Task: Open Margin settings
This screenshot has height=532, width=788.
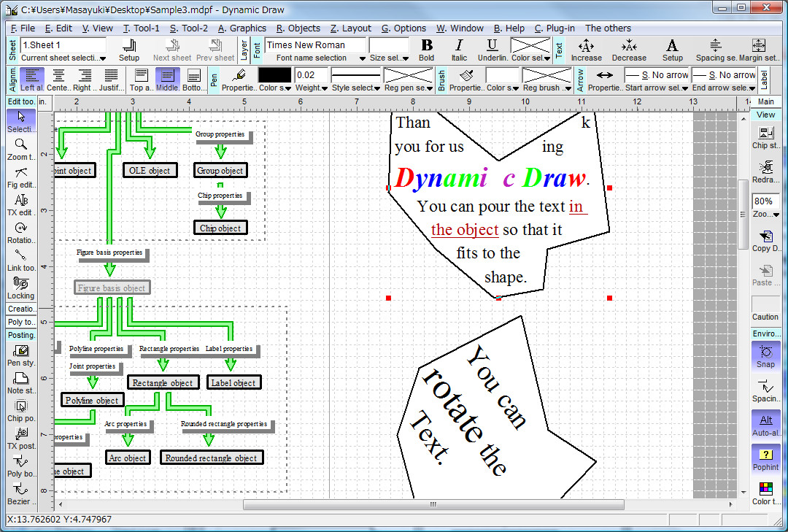Action: point(759,50)
